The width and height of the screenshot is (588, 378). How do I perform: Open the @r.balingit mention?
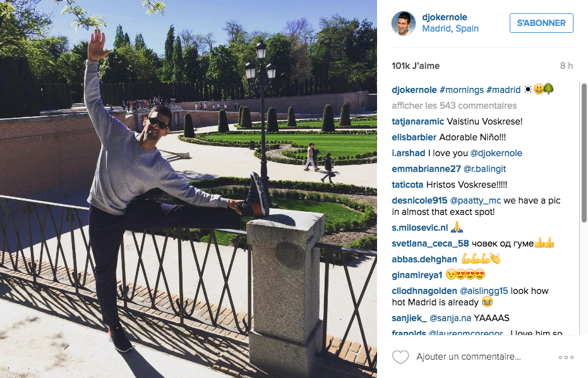484,169
